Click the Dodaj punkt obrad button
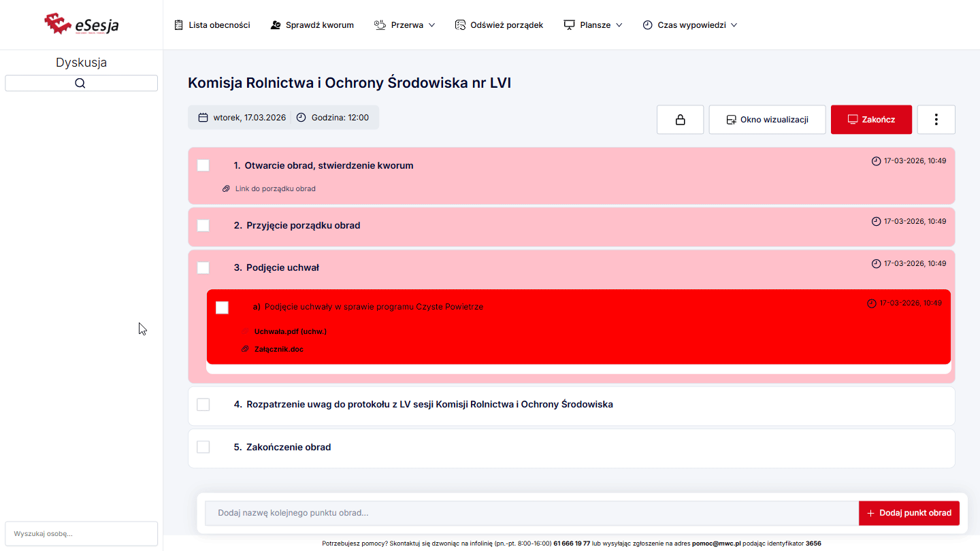Image resolution: width=980 pixels, height=551 pixels. 909,513
